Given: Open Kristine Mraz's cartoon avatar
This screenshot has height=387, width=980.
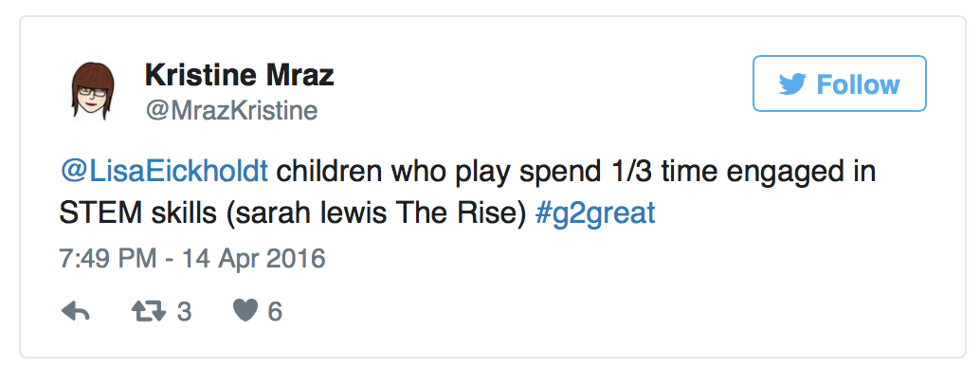Looking at the screenshot, I should [94, 91].
